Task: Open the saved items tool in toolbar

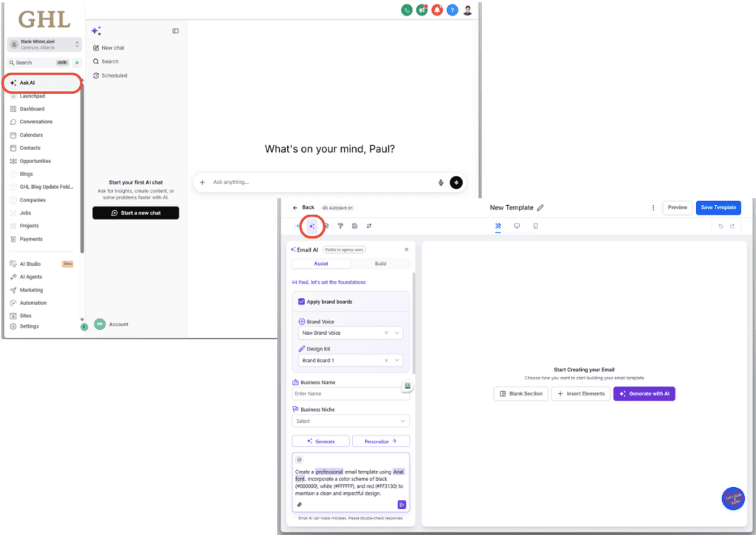Action: tap(355, 226)
